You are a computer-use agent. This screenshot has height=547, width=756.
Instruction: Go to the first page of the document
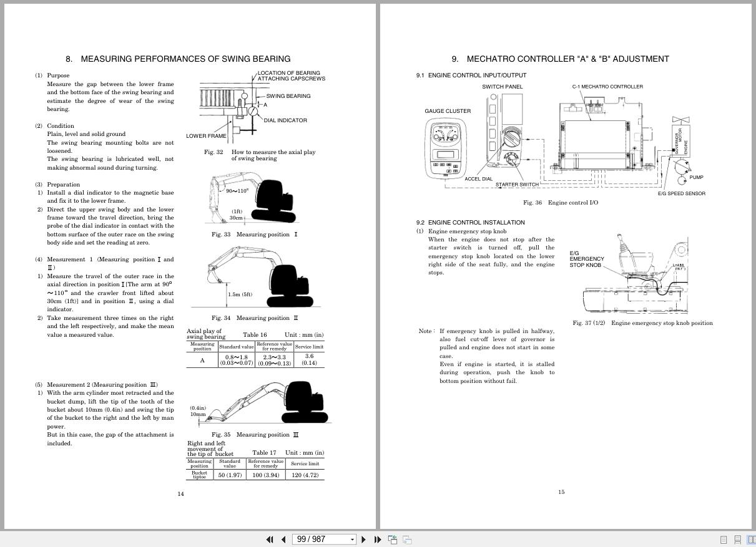270,540
